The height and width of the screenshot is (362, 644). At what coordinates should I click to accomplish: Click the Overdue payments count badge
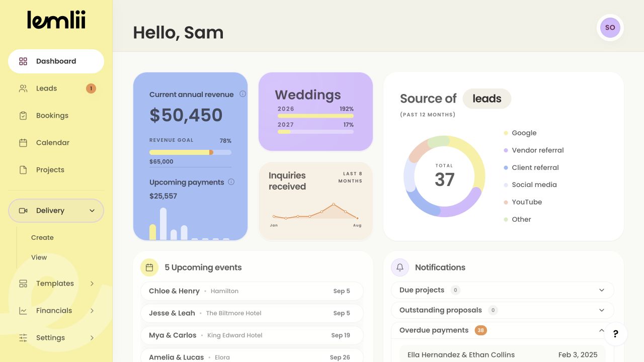click(x=481, y=330)
